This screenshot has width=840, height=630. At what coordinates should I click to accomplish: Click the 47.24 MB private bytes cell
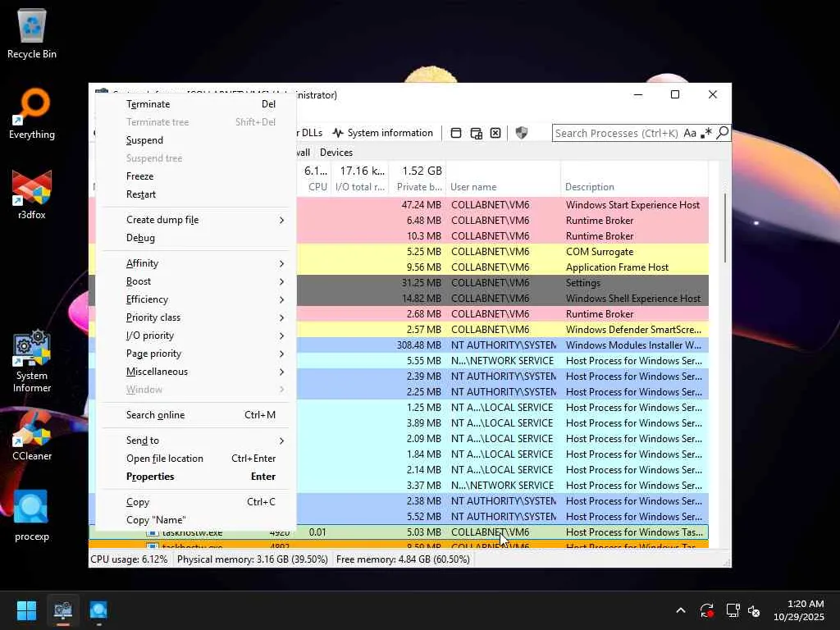pos(421,204)
